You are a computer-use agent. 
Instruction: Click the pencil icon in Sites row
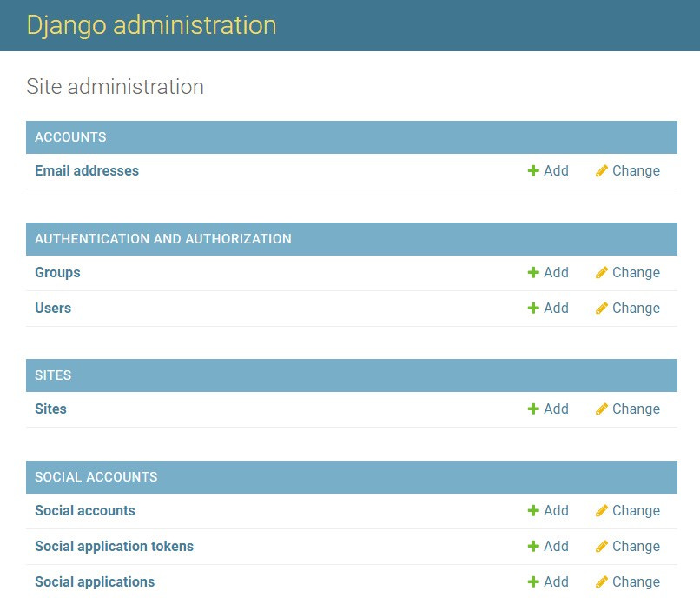601,409
